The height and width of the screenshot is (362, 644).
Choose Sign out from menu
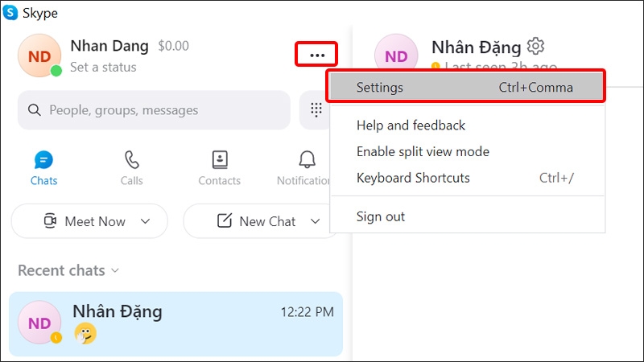pyautogui.click(x=380, y=216)
